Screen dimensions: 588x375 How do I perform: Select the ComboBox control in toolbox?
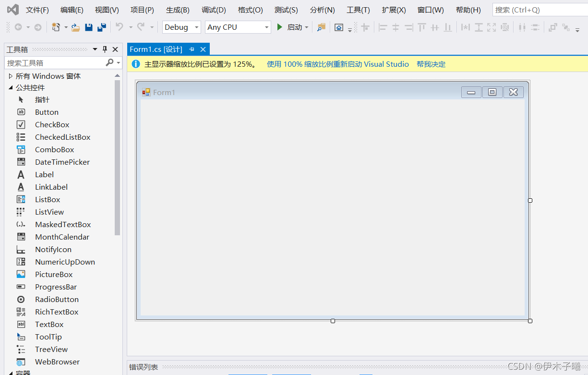(x=54, y=149)
